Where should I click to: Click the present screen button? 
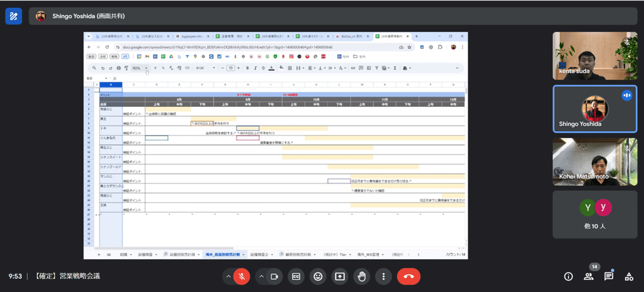(340, 277)
